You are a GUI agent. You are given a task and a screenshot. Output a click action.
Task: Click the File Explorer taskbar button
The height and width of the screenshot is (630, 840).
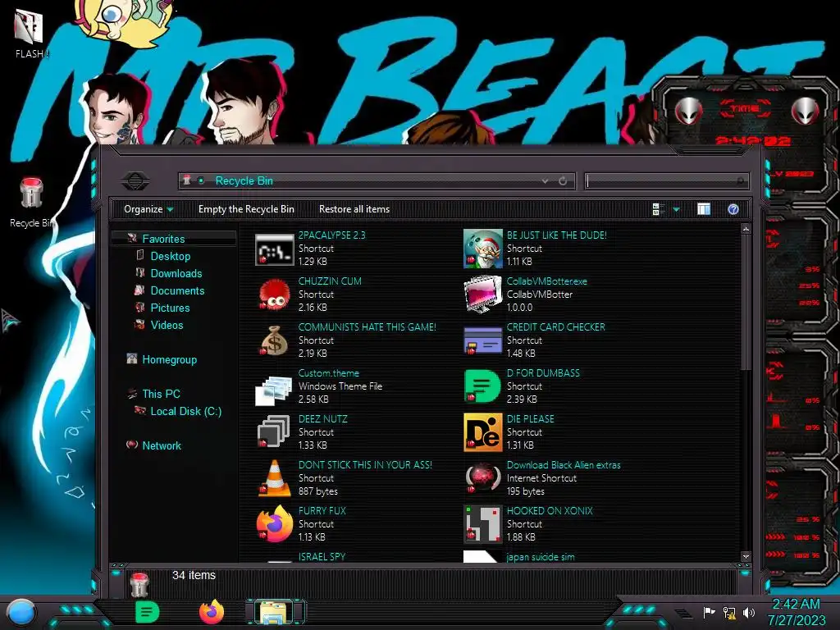(x=274, y=612)
